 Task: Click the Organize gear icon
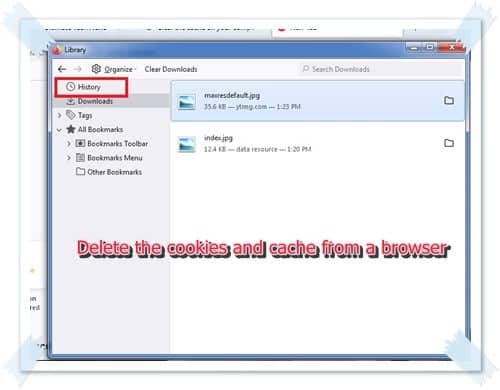coord(96,69)
